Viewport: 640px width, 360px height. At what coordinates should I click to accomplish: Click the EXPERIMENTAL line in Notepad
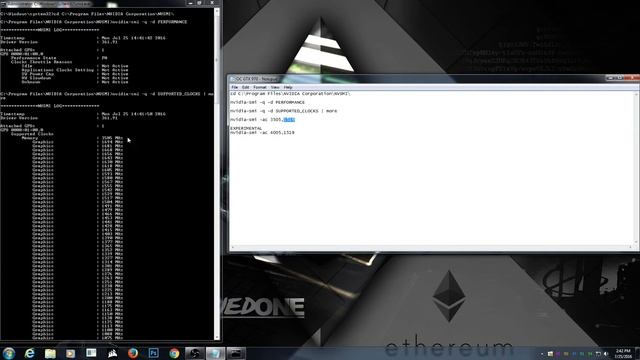coord(246,128)
